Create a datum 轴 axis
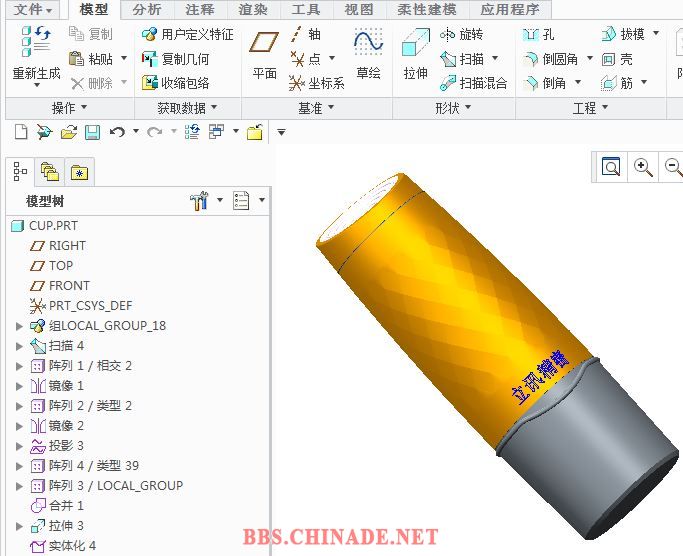The height and width of the screenshot is (556, 683). tap(305, 34)
